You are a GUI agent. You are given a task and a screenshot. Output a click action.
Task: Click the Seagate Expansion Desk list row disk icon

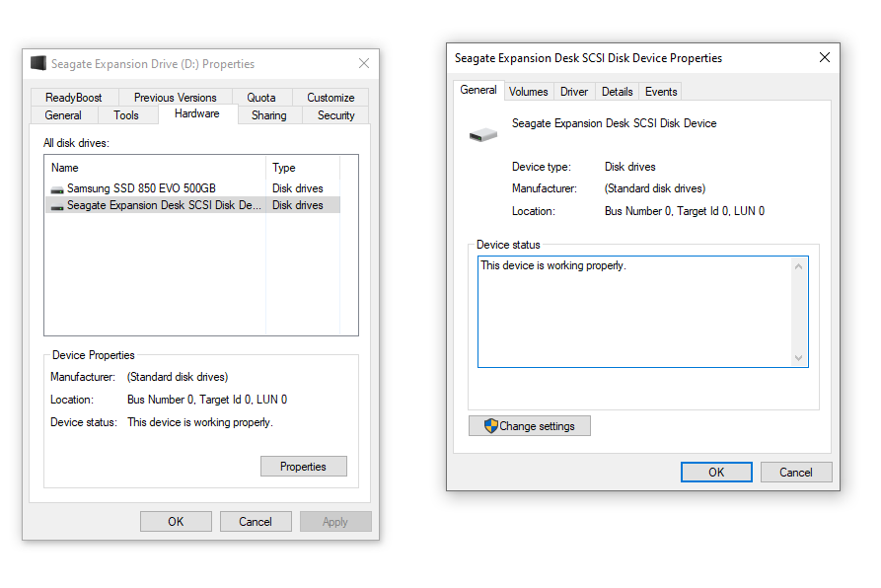tap(57, 206)
